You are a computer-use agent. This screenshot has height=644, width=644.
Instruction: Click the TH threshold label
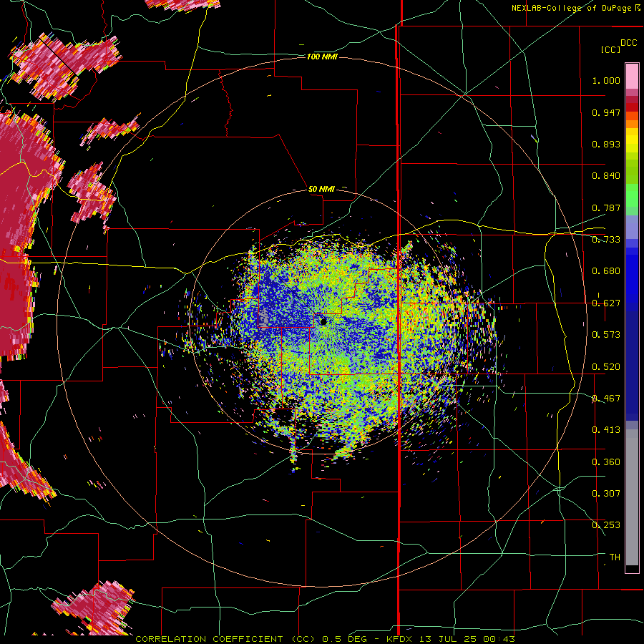pos(615,557)
